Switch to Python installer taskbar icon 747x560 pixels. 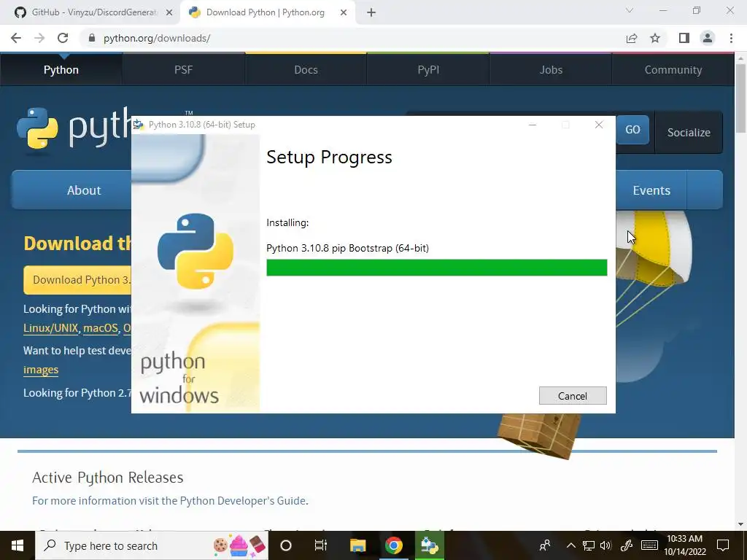pyautogui.click(x=430, y=545)
